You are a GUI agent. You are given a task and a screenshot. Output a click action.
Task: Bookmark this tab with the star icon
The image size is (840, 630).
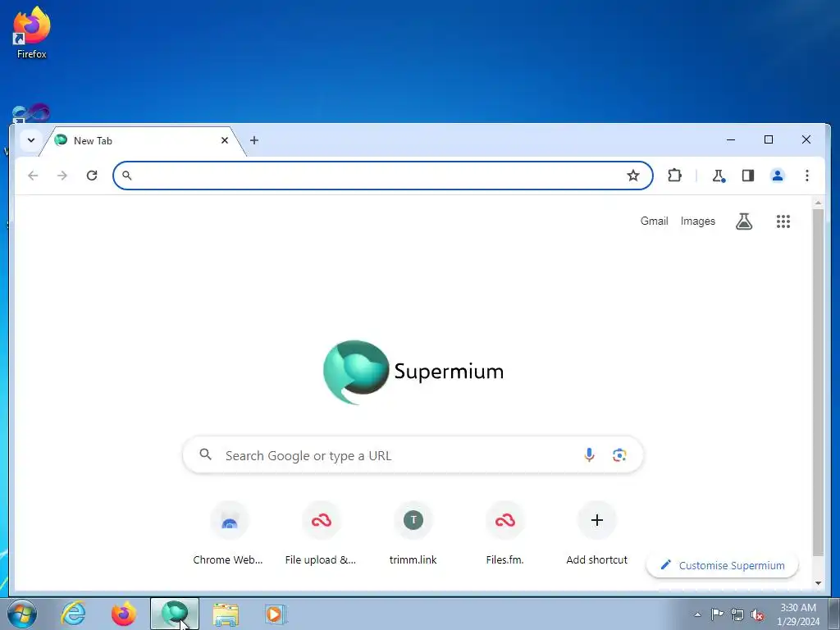point(633,176)
